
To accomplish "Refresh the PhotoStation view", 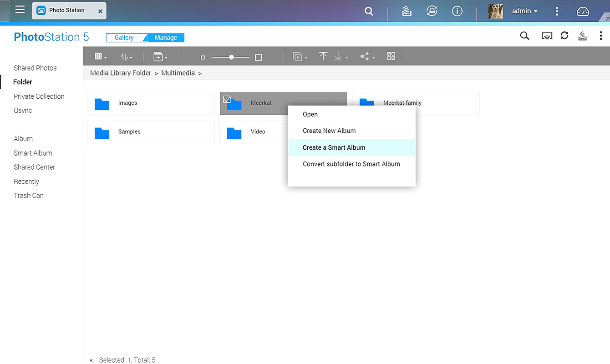I will pyautogui.click(x=564, y=35).
